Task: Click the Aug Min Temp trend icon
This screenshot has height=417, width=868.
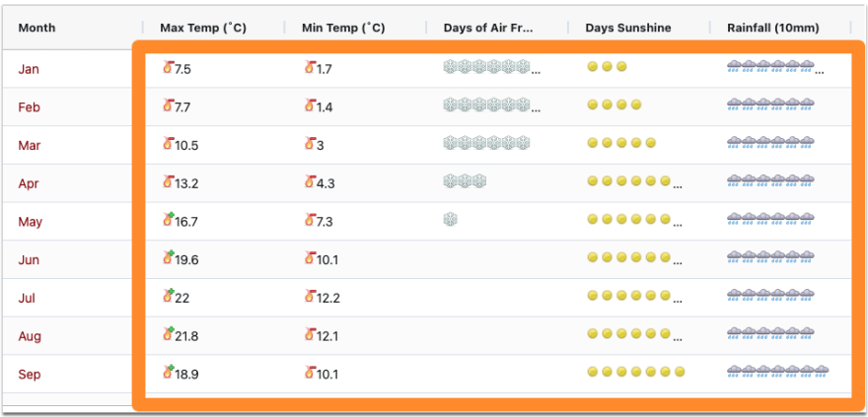Action: point(310,334)
